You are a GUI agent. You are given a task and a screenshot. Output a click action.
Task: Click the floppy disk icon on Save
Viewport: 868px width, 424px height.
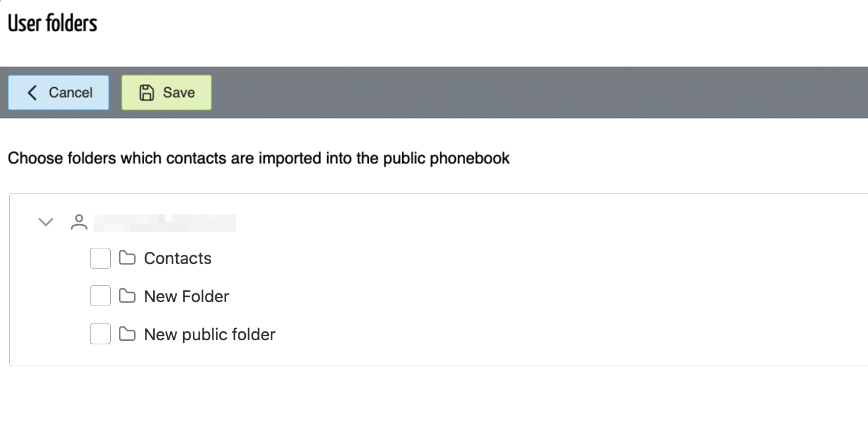(x=147, y=92)
